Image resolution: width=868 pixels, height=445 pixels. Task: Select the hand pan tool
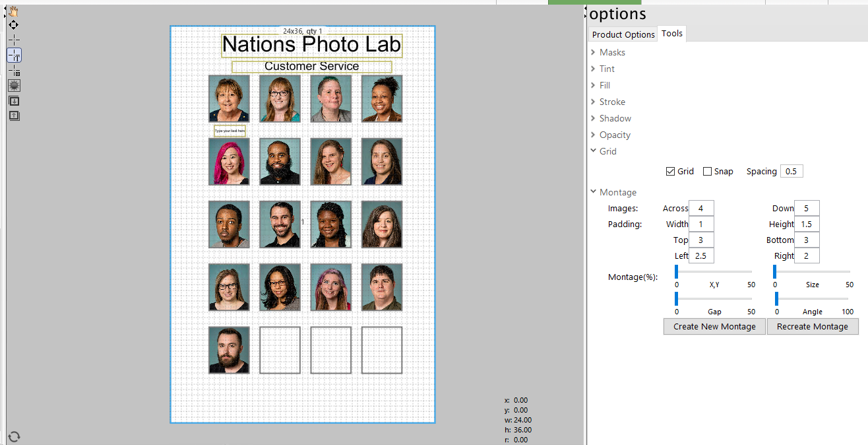coord(13,11)
